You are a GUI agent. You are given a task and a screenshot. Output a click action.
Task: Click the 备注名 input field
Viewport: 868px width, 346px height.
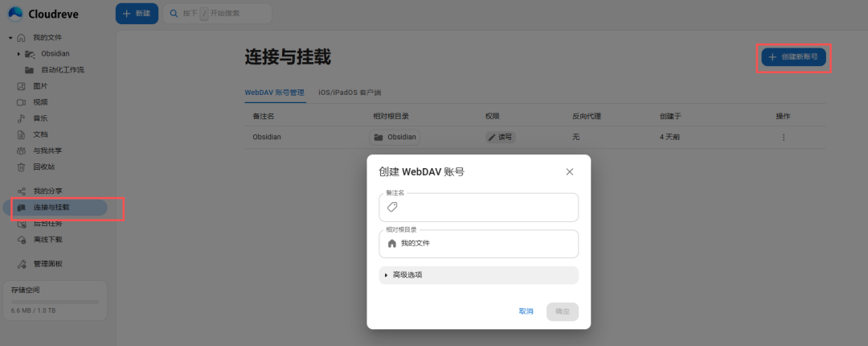click(x=479, y=208)
